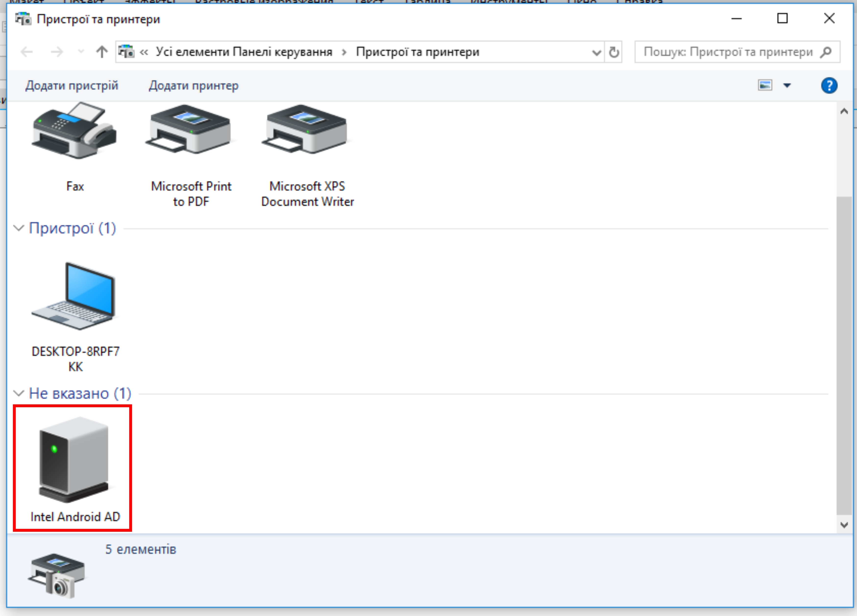The height and width of the screenshot is (616, 857).
Task: Click the refresh address bar icon
Action: pos(614,52)
